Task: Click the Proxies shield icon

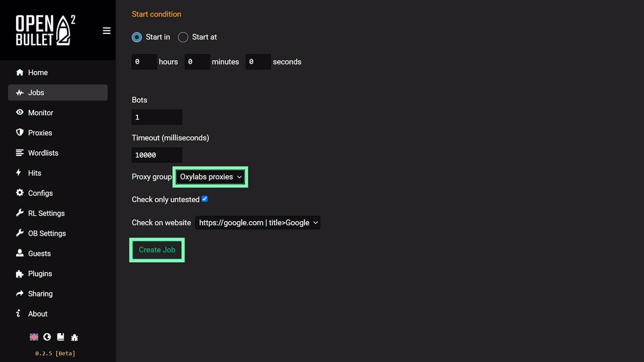Action: (x=20, y=132)
